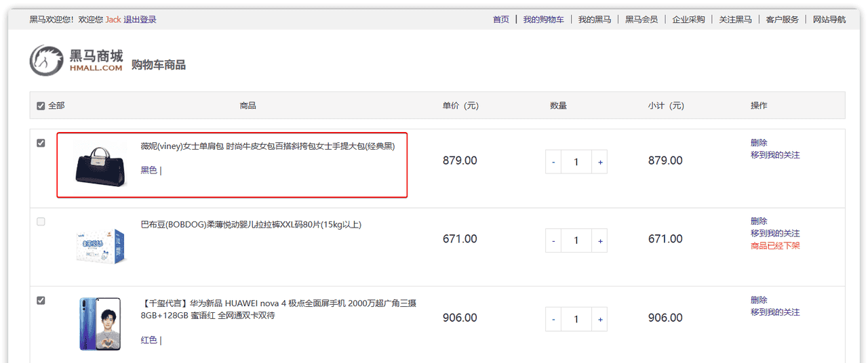
Task: Click the 操作 column header
Action: point(759,106)
